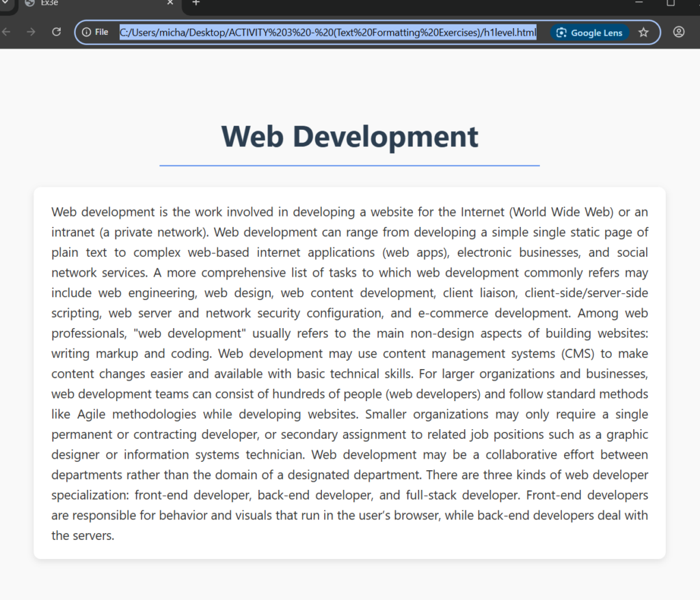Open the browser profile menu icon

678,32
